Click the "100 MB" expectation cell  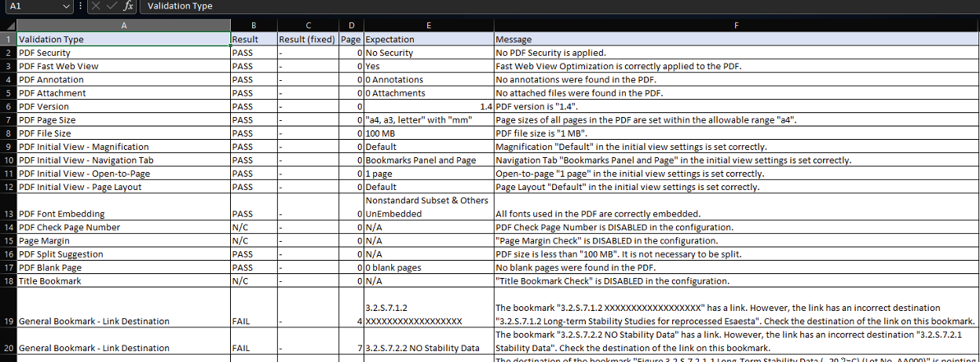tap(429, 133)
